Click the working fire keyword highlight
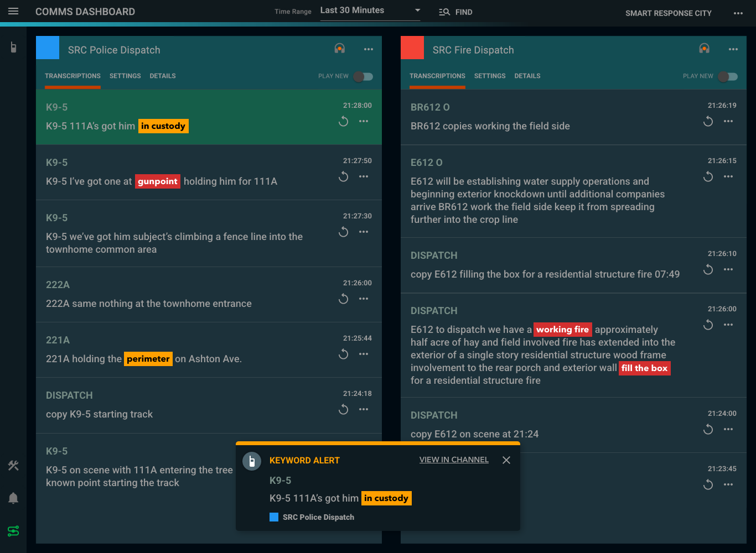 pyautogui.click(x=563, y=330)
